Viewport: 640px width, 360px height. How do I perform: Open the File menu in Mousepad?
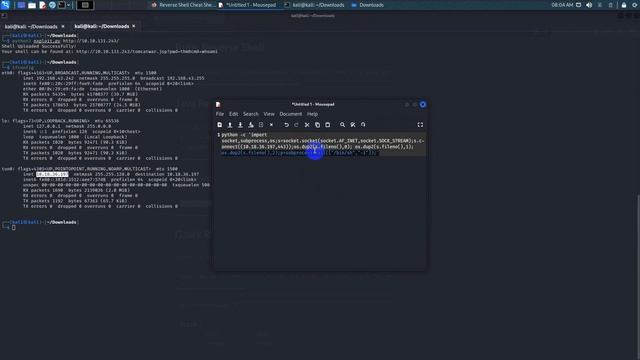[x=220, y=114]
